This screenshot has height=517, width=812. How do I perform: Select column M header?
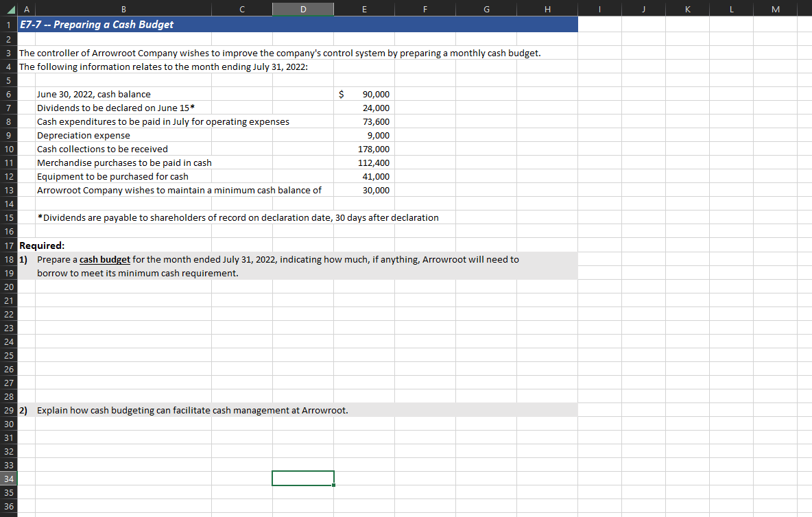coord(776,9)
